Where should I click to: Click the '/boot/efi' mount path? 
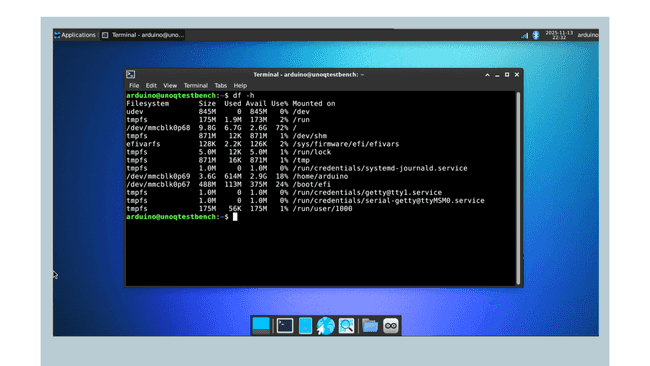pos(312,184)
